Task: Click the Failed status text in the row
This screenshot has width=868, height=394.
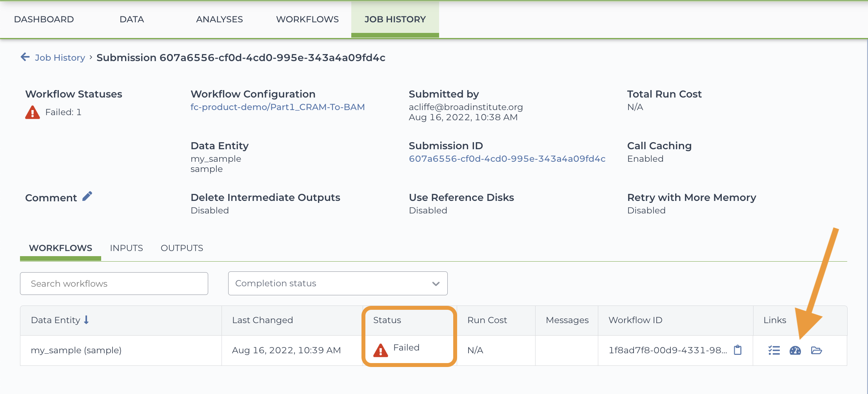Action: [x=406, y=347]
